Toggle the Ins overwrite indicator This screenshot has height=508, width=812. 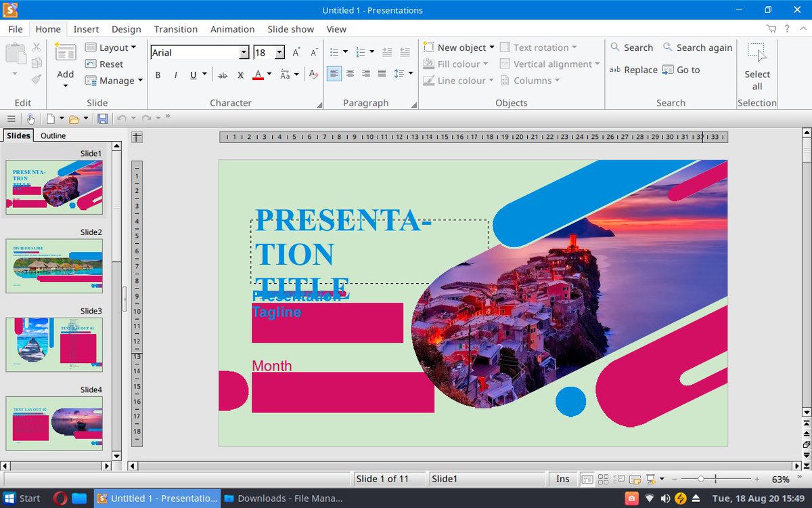[x=562, y=479]
